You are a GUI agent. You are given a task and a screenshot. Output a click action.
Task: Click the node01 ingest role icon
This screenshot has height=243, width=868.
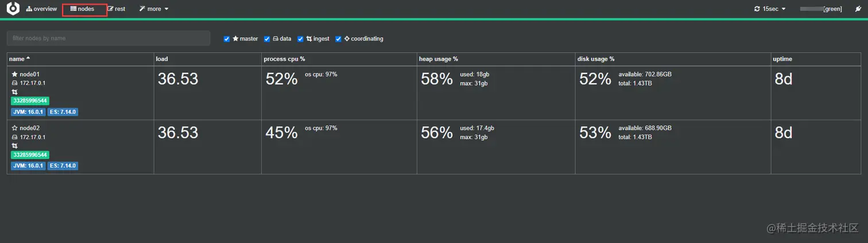click(x=14, y=92)
